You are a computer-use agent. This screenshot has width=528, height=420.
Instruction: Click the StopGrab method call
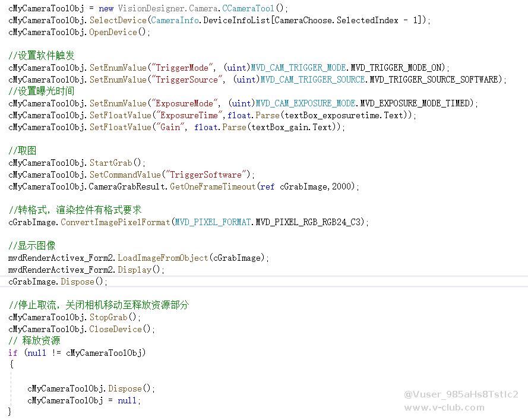click(109, 317)
